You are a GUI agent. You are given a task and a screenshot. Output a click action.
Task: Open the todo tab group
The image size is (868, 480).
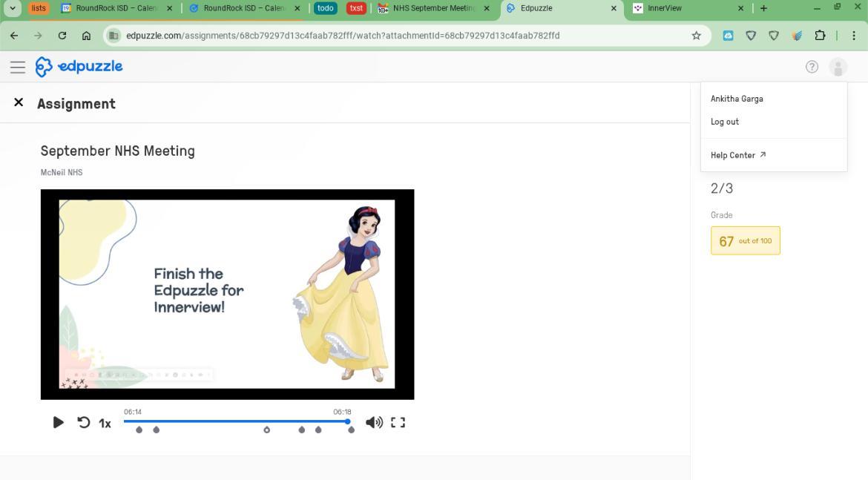point(326,8)
